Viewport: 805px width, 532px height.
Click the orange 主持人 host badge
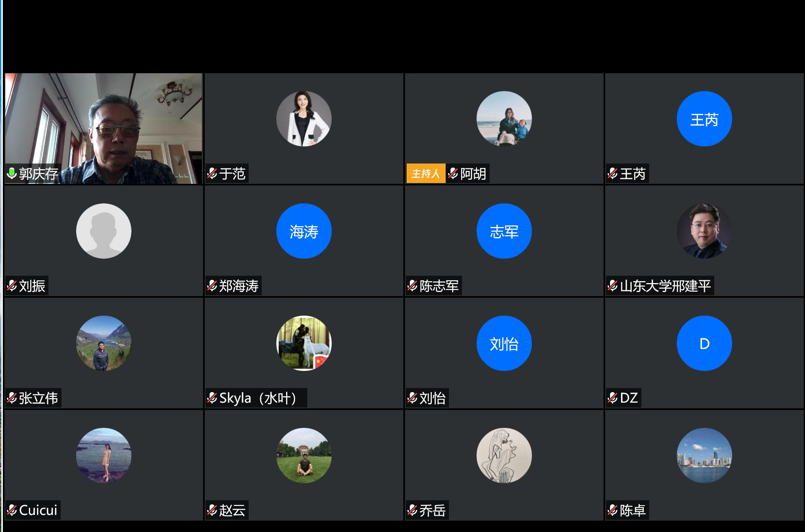pyautogui.click(x=426, y=174)
